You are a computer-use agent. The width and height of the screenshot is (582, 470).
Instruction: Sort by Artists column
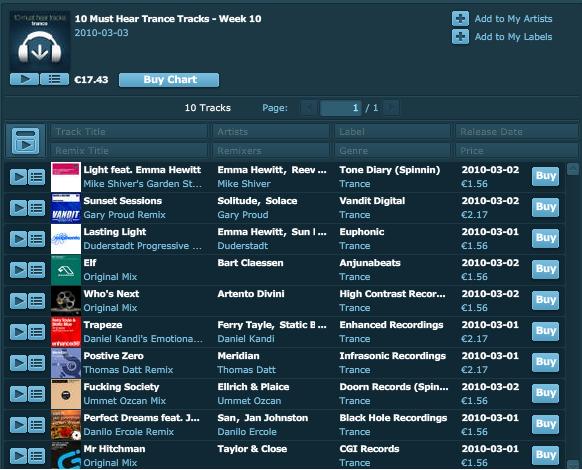271,131
